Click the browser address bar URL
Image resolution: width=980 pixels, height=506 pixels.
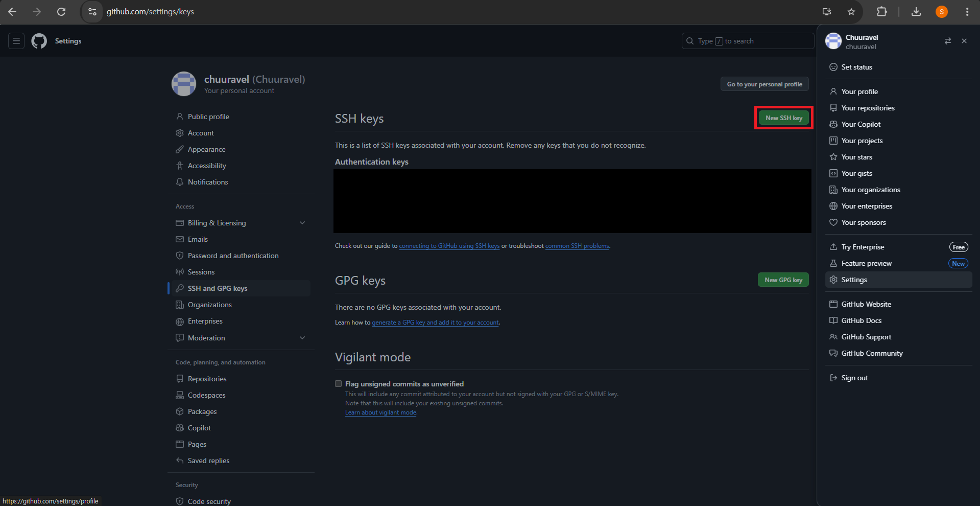(x=150, y=12)
